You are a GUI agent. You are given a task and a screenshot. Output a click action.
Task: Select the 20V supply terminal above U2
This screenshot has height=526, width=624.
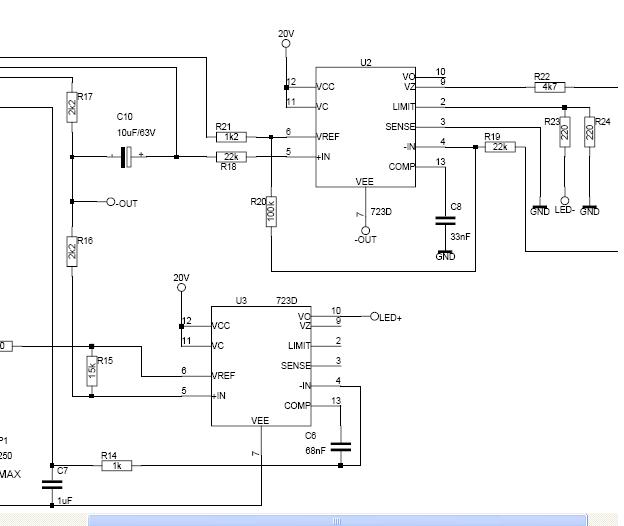(x=286, y=45)
